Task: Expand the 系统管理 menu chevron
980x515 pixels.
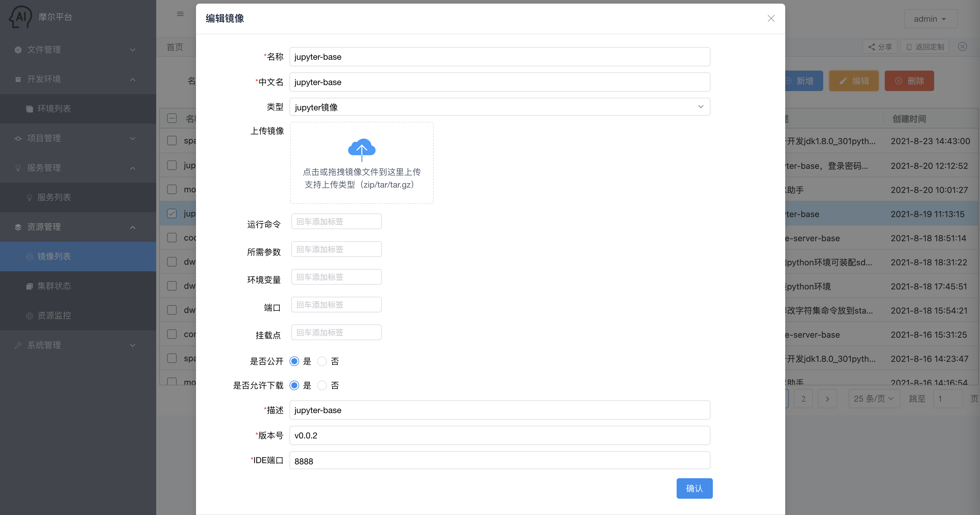Action: 132,345
